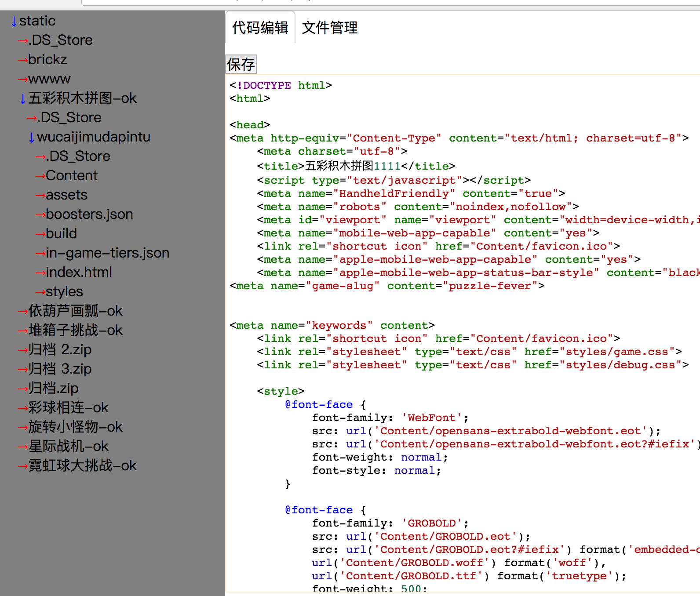This screenshot has width=700, height=596.
Task: Select .DS_Store under wucaijimudapintu
Action: click(78, 156)
